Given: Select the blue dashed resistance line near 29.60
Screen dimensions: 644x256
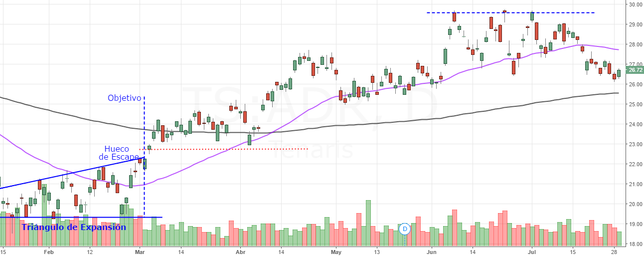Looking at the screenshot, I should tap(511, 12).
